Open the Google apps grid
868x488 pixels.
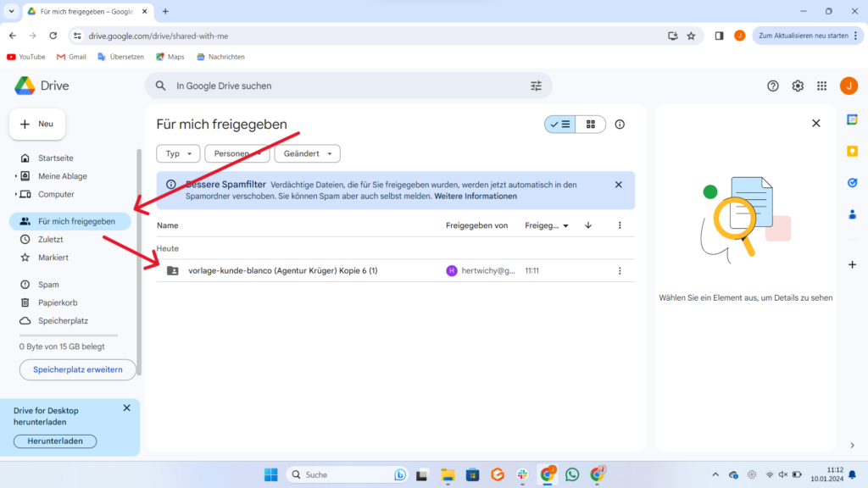[821, 86]
